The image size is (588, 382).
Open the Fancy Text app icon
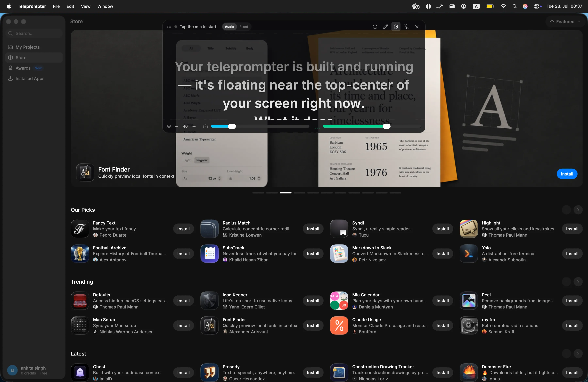point(80,229)
